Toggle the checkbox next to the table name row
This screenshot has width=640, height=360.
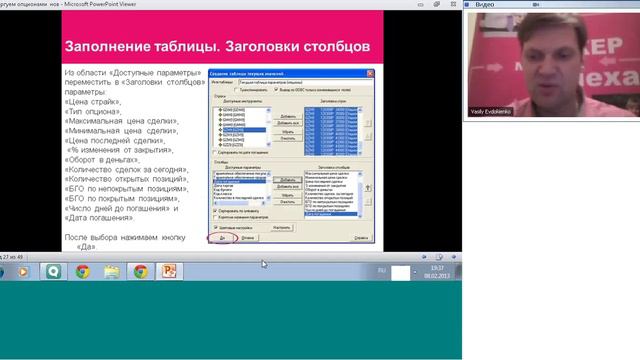coord(276,90)
